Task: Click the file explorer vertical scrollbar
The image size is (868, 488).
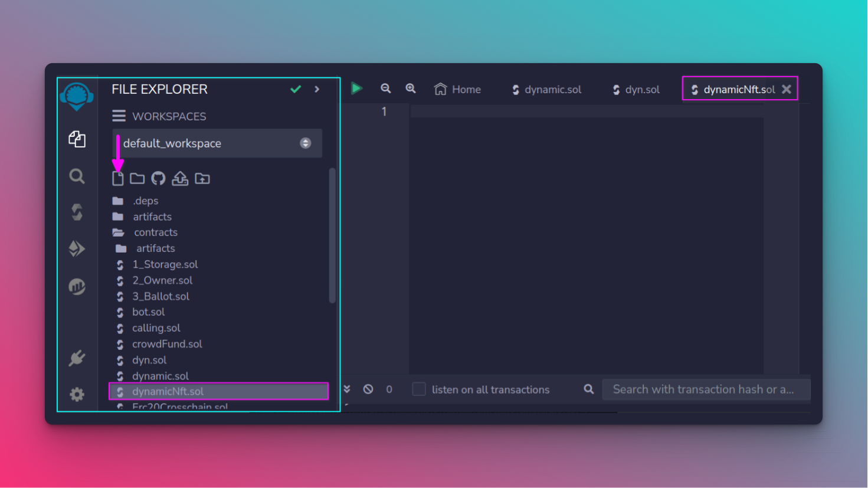Action: [x=332, y=235]
